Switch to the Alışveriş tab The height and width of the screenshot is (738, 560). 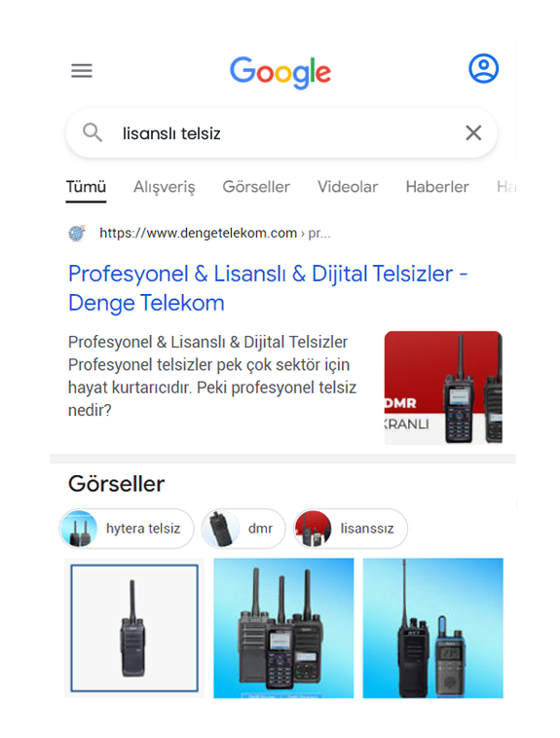[x=164, y=187]
